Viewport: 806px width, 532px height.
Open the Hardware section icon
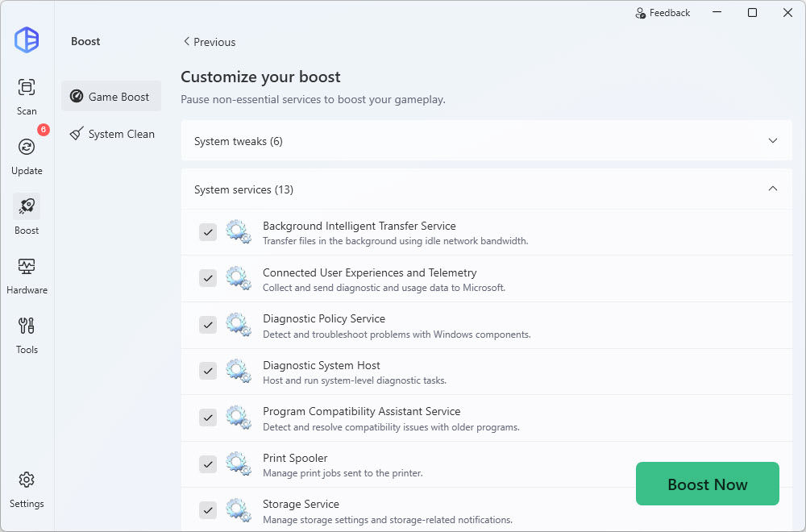pyautogui.click(x=27, y=266)
